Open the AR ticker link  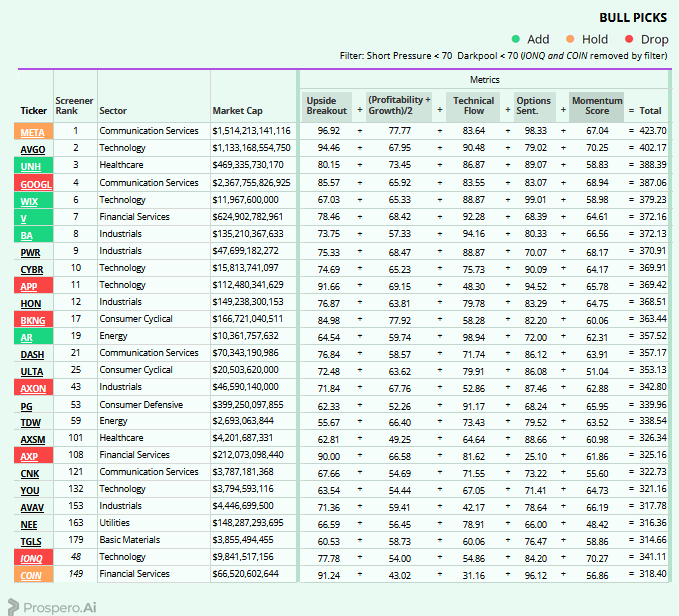pyautogui.click(x=26, y=337)
